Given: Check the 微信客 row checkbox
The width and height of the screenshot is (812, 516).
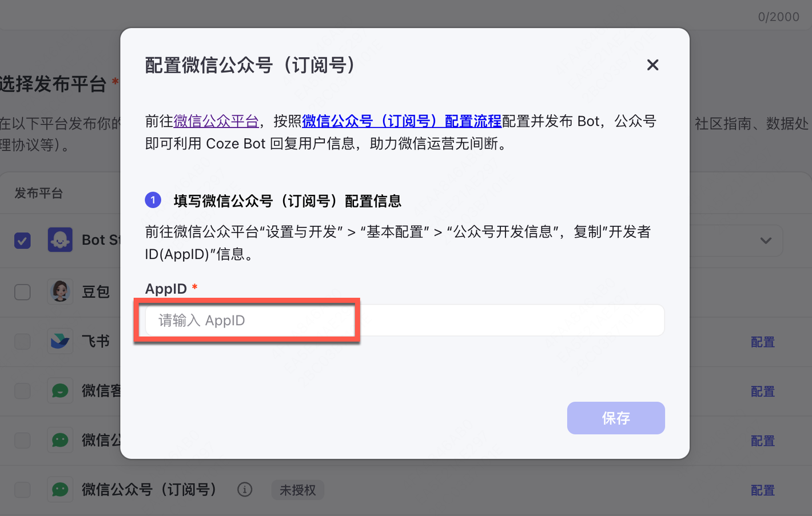Looking at the screenshot, I should 22,391.
